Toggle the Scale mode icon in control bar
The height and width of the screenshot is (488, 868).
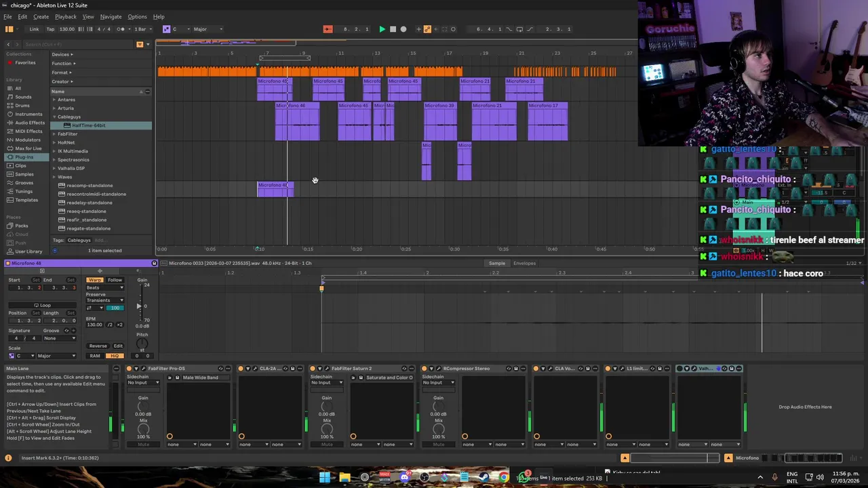(166, 29)
